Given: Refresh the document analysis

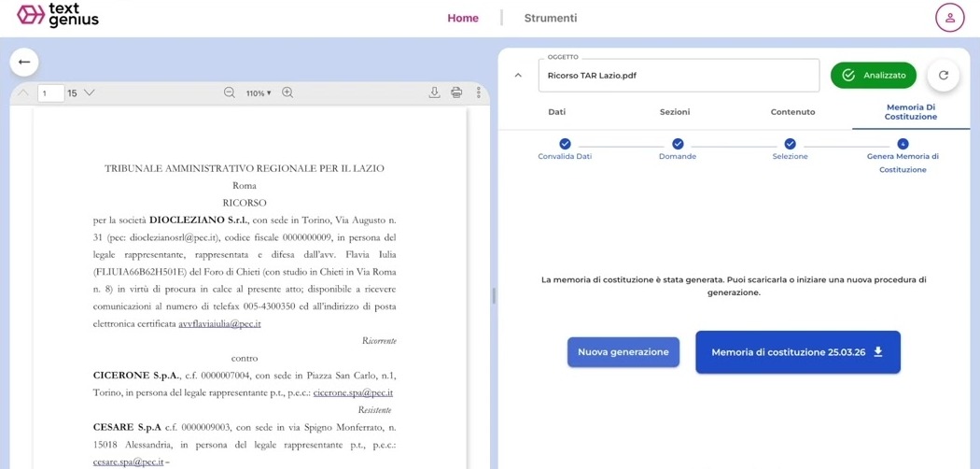Looking at the screenshot, I should click(943, 75).
